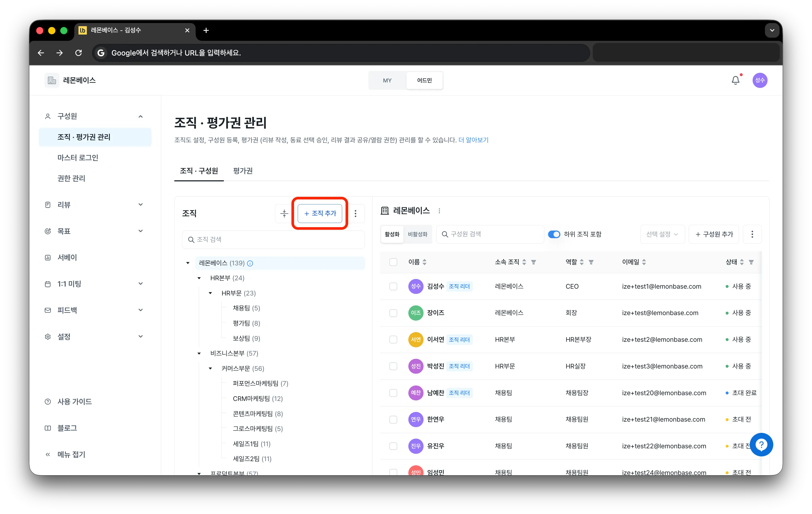Sort the table by 이름
This screenshot has width=812, height=514.
coord(425,262)
